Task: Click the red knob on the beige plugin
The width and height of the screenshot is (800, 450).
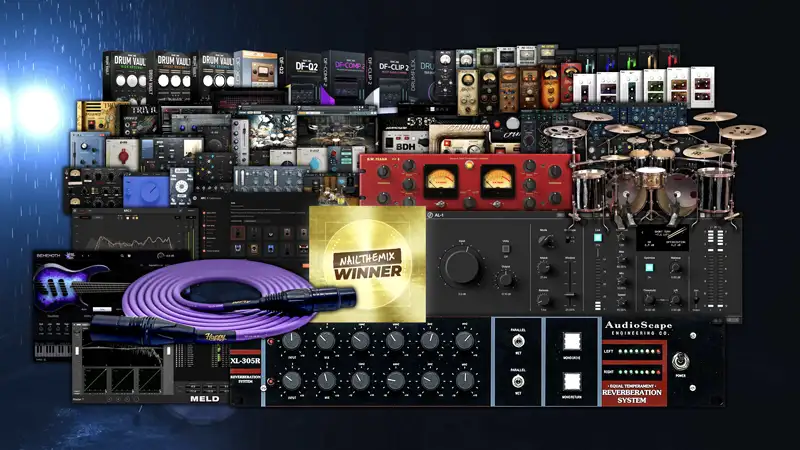Action: (x=123, y=156)
